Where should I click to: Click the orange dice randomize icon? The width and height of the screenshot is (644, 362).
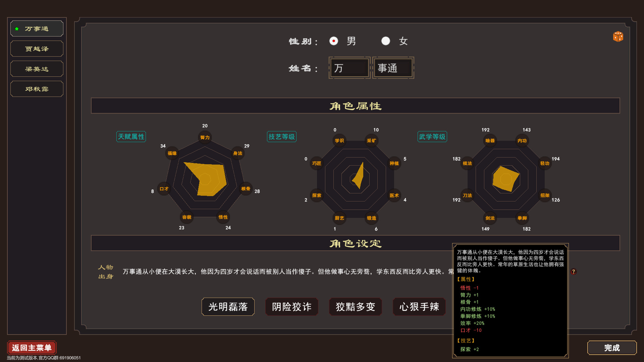[x=618, y=36]
